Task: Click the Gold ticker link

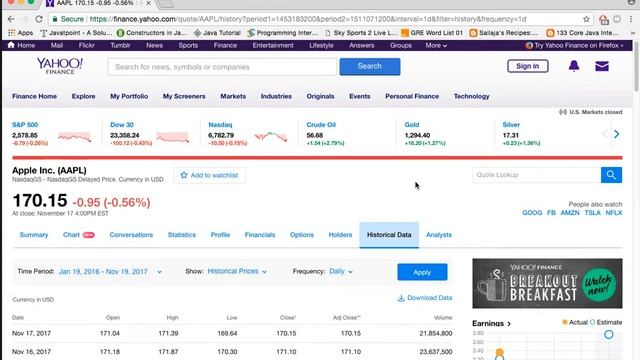Action: (x=412, y=124)
